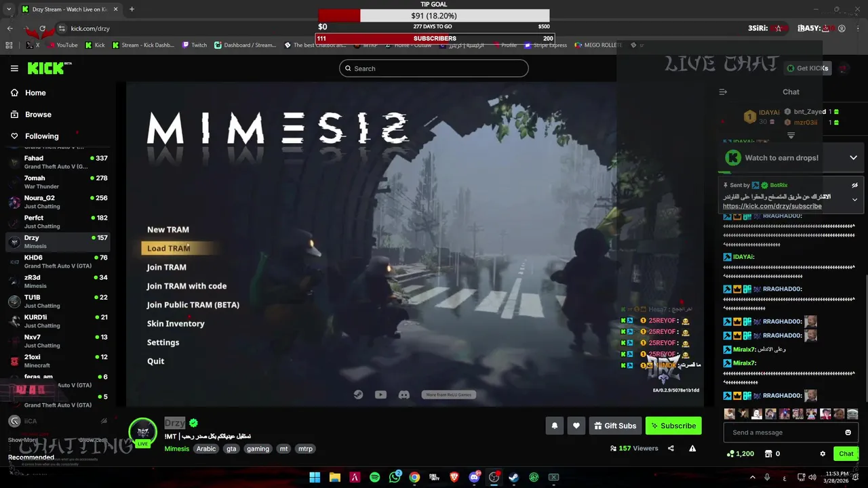Viewport: 868px width, 488px height.
Task: Click the Arabic tag
Action: click(x=206, y=449)
